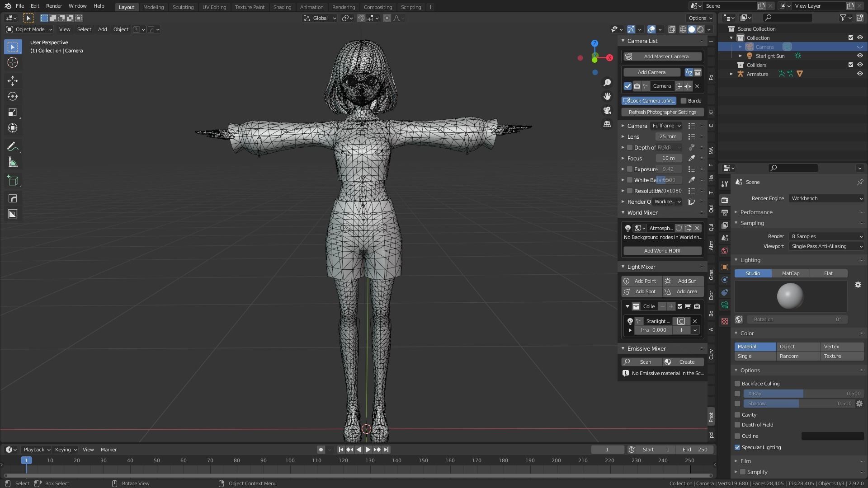
Task: Click the outliner filter funnel icon
Action: 843,18
